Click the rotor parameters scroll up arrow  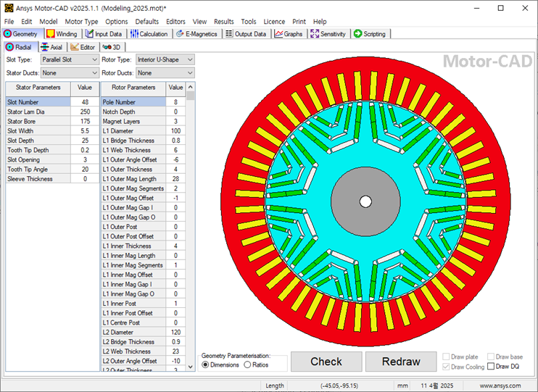[191, 86]
